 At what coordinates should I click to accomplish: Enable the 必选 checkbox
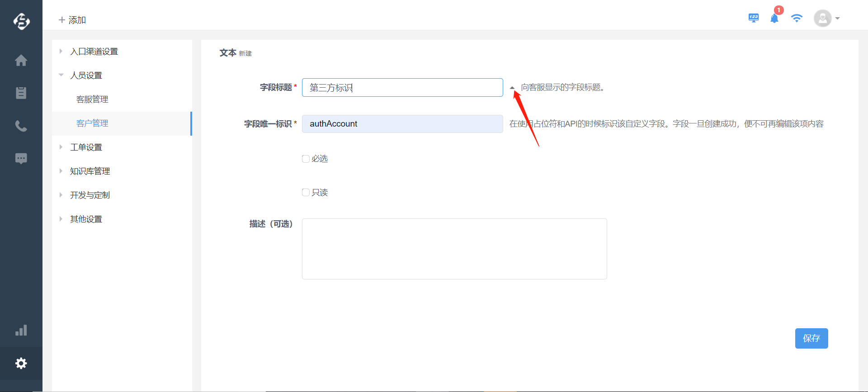(306, 159)
